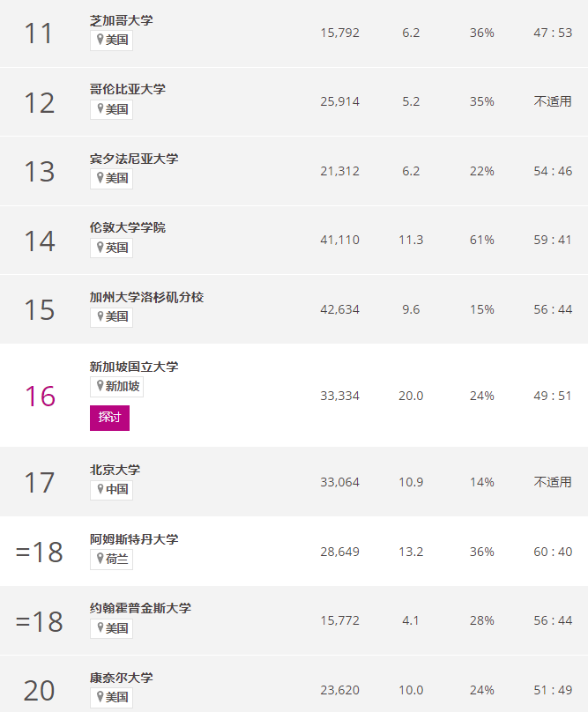
Task: Open the 新加坡国立大学 link
Action: [x=134, y=367]
